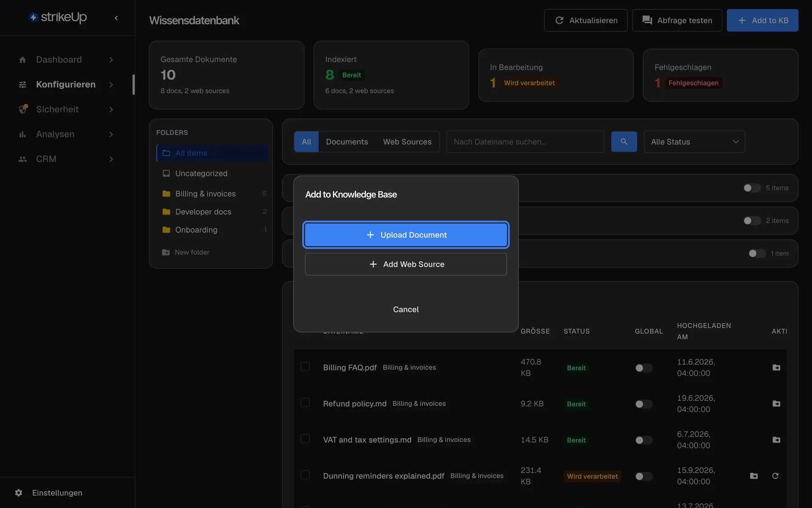
Task: Open the Alle Status dropdown
Action: (x=694, y=142)
